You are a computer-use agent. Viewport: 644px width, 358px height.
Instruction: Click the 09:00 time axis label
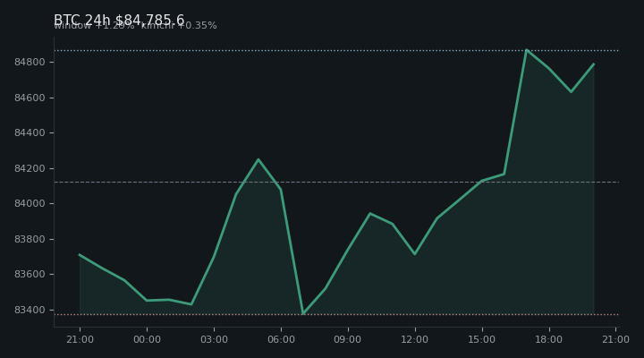[348, 339]
